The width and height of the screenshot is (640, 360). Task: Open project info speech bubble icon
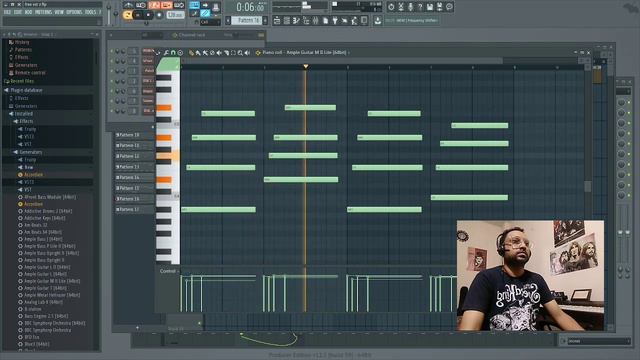coord(449,7)
